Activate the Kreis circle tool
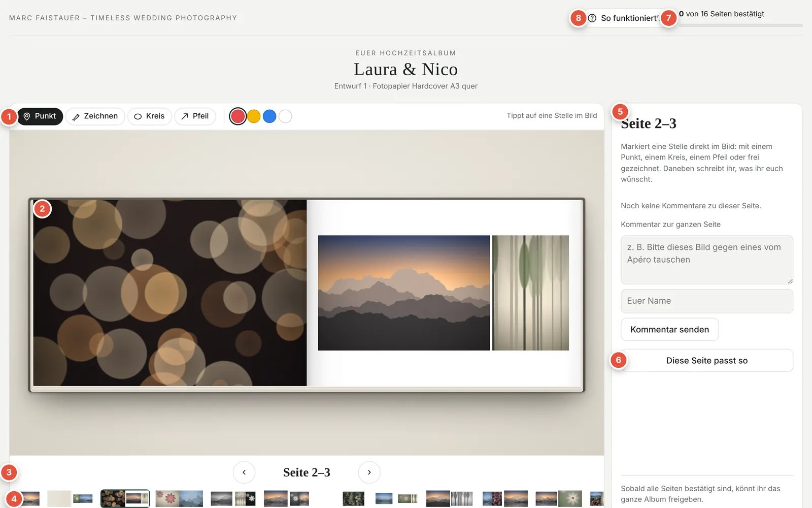The image size is (812, 508). 150,116
